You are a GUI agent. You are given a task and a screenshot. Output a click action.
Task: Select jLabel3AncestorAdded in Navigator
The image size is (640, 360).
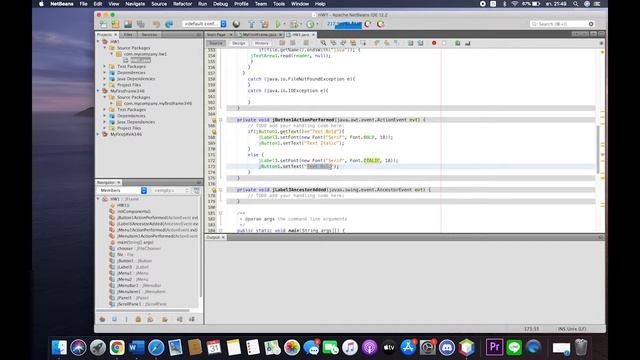pos(157,224)
